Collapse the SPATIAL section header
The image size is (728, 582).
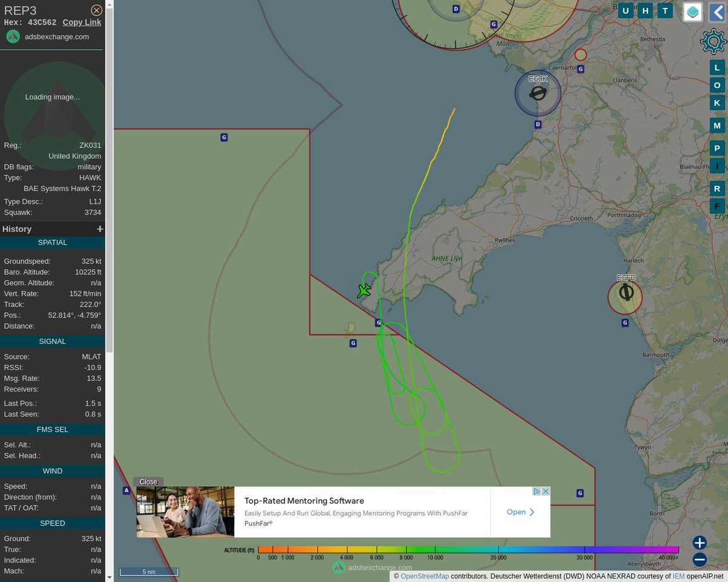52,242
